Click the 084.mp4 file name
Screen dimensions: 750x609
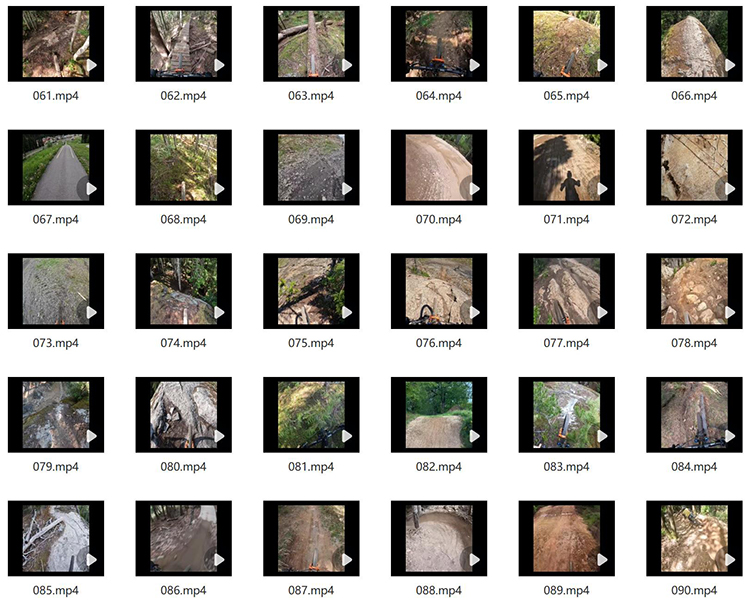[695, 466]
